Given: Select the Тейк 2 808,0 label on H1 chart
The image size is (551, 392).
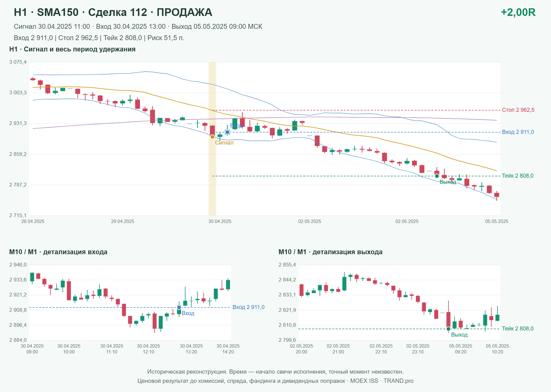Looking at the screenshot, I should pyautogui.click(x=518, y=176).
